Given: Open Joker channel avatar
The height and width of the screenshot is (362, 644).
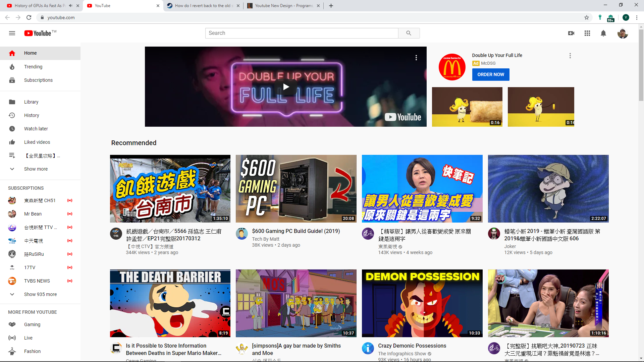Looking at the screenshot, I should pos(494,234).
